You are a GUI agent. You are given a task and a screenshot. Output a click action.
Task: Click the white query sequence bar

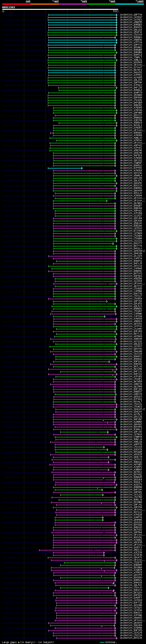pos(60,10)
